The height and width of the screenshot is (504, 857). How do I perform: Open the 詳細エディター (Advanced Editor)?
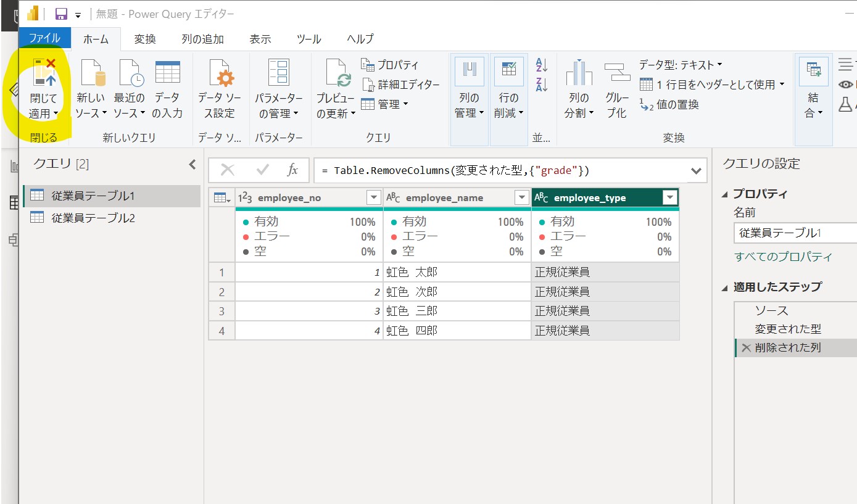(401, 85)
